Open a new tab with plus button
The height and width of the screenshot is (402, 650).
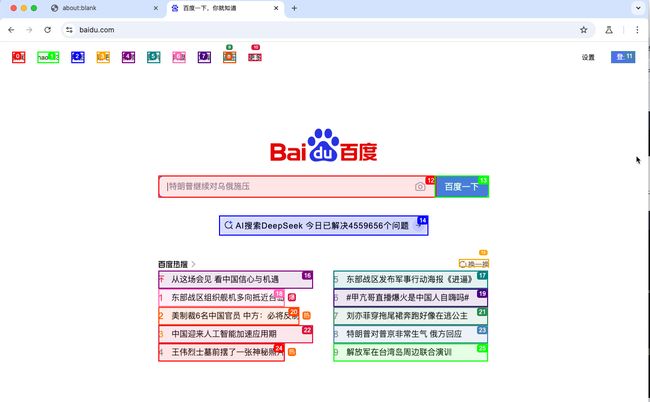[x=294, y=8]
